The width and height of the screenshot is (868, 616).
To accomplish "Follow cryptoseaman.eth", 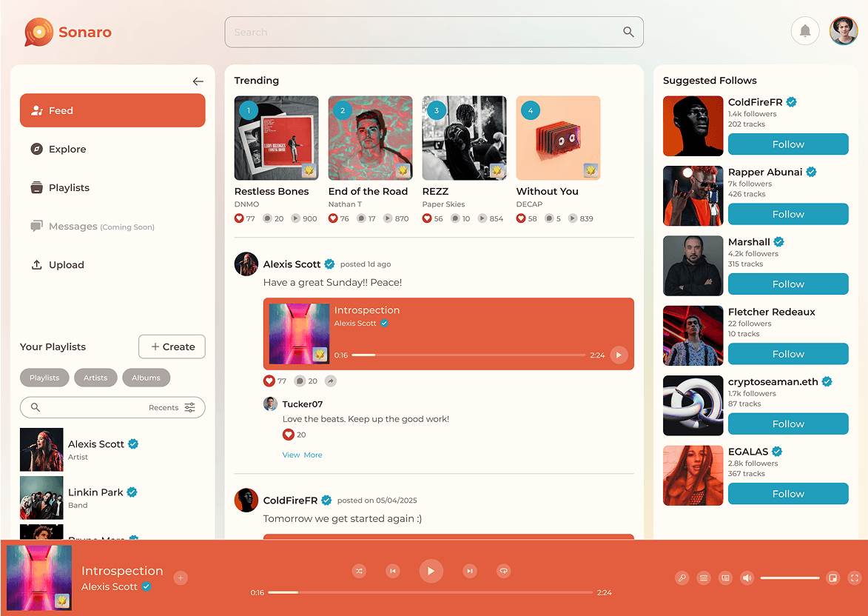I will point(788,423).
